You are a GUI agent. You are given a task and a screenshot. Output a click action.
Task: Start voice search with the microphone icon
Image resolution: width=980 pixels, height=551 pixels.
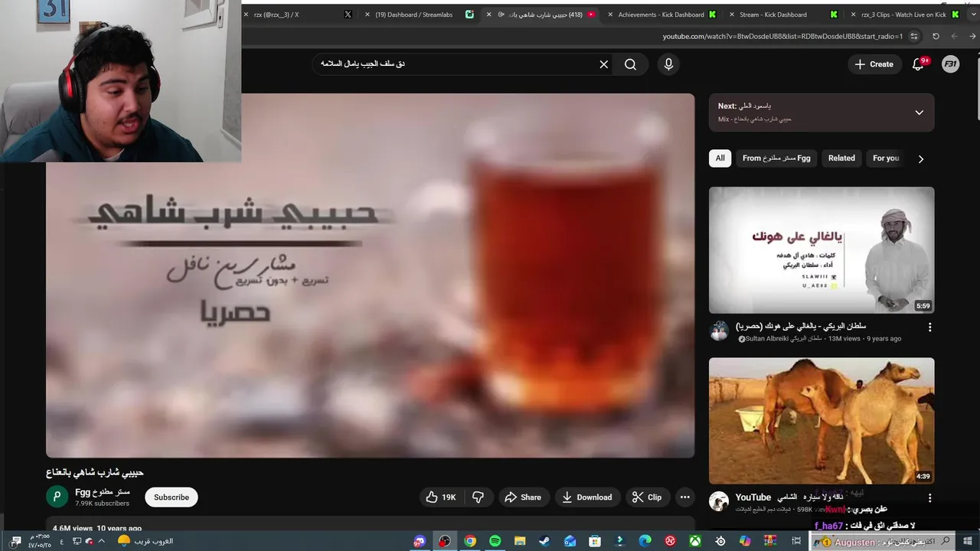point(668,64)
